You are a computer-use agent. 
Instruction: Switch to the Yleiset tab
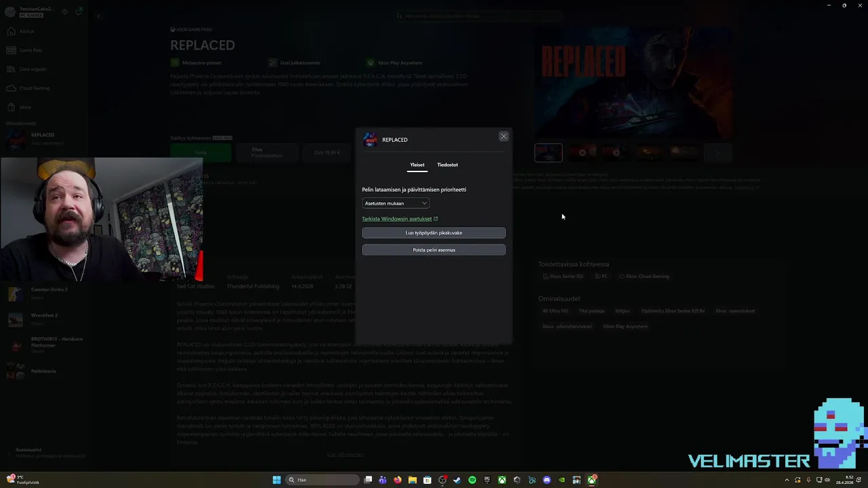pyautogui.click(x=417, y=165)
